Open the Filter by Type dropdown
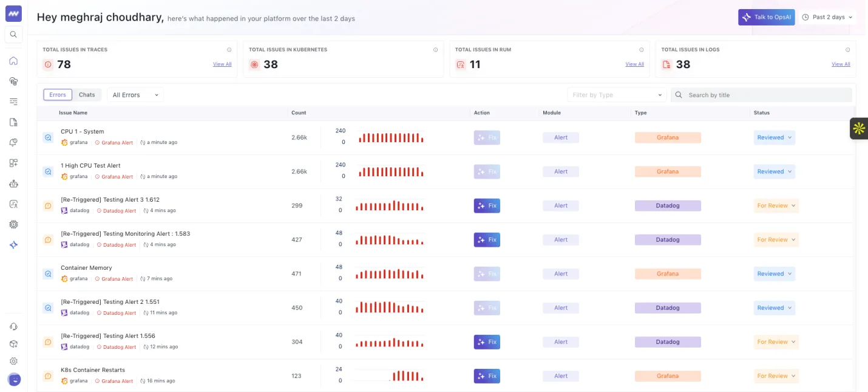Viewport: 868px width, 392px height. (x=617, y=95)
